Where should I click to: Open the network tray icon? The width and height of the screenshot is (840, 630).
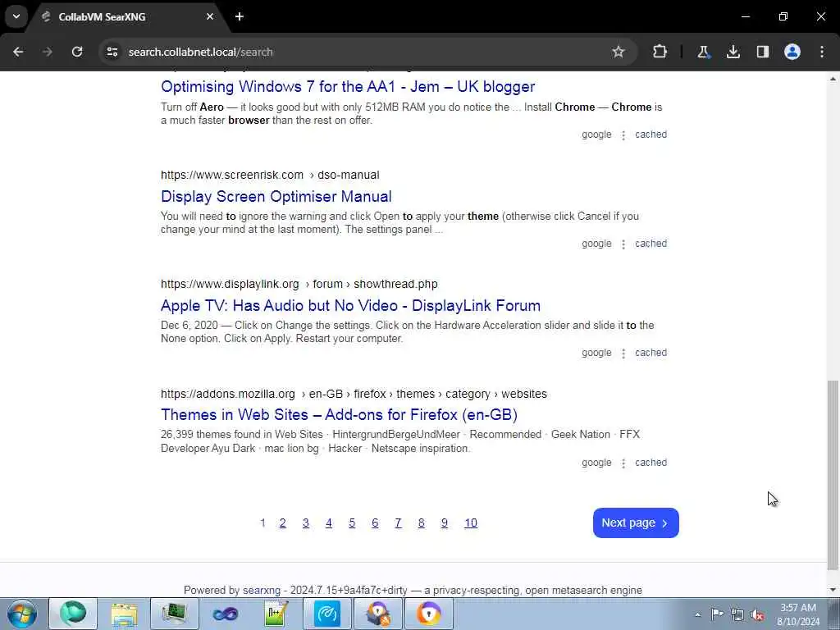click(737, 614)
